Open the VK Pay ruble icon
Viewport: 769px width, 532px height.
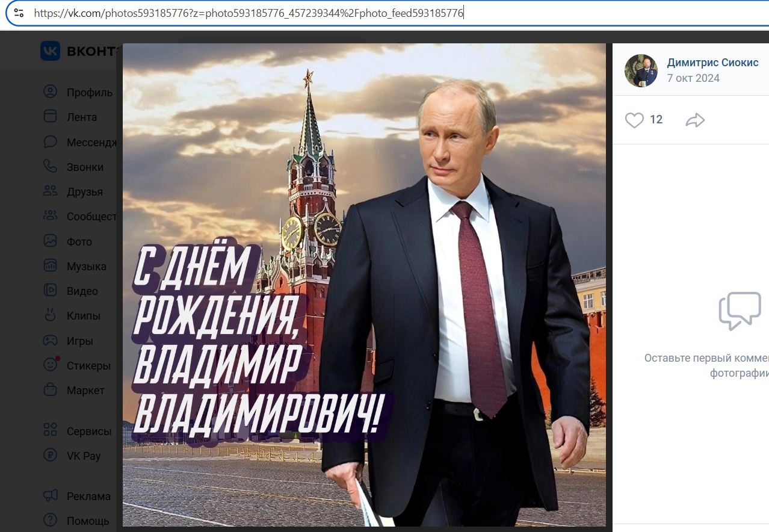(x=50, y=456)
